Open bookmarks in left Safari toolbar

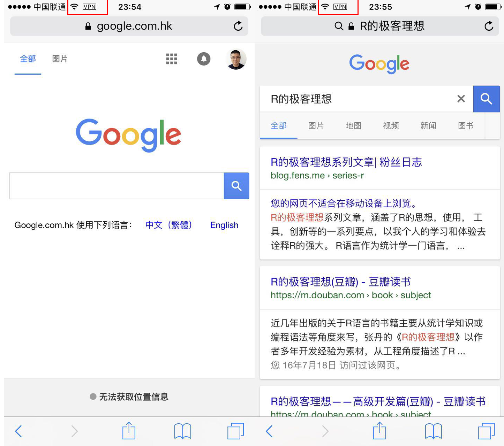[x=183, y=431]
